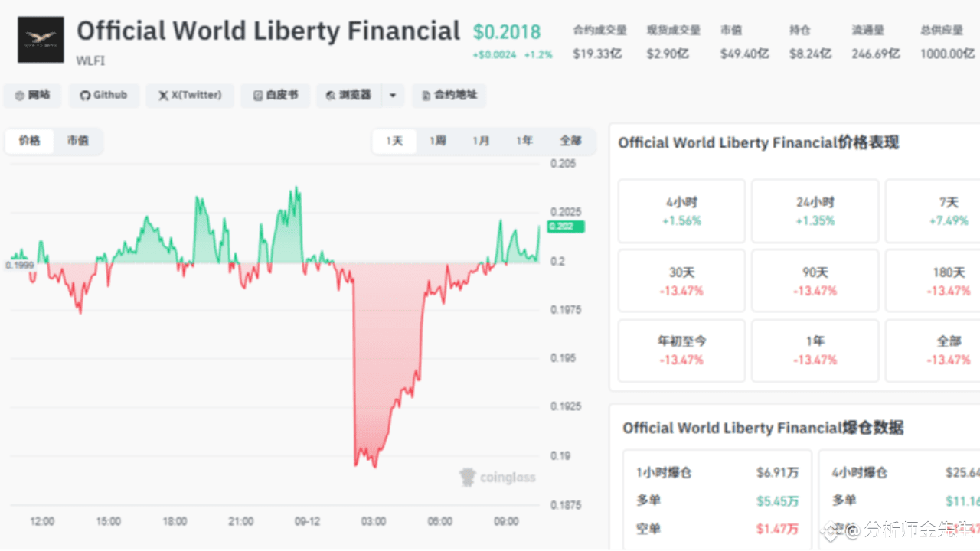
Task: Switch chart to 市值 view
Action: click(77, 141)
